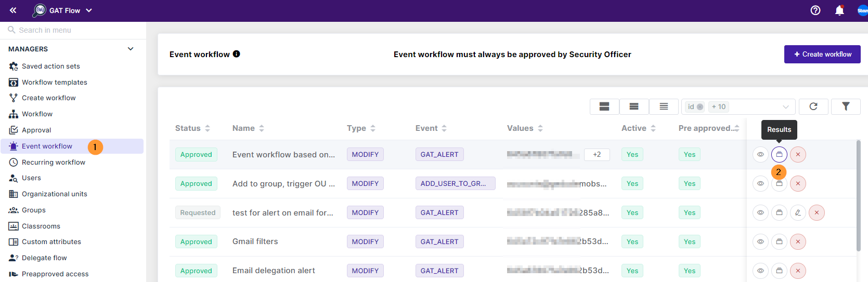Image resolution: width=868 pixels, height=282 pixels.
Task: Open Results for Add to group row
Action: pos(779,184)
